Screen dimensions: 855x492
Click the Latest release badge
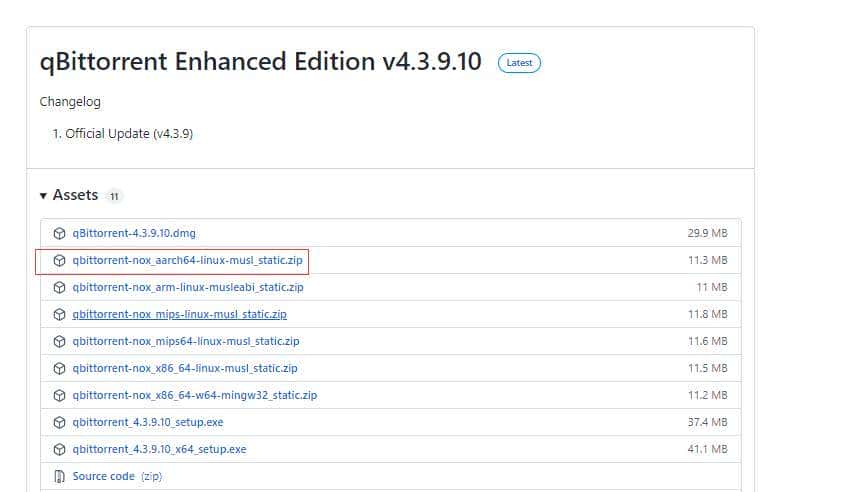(x=519, y=63)
